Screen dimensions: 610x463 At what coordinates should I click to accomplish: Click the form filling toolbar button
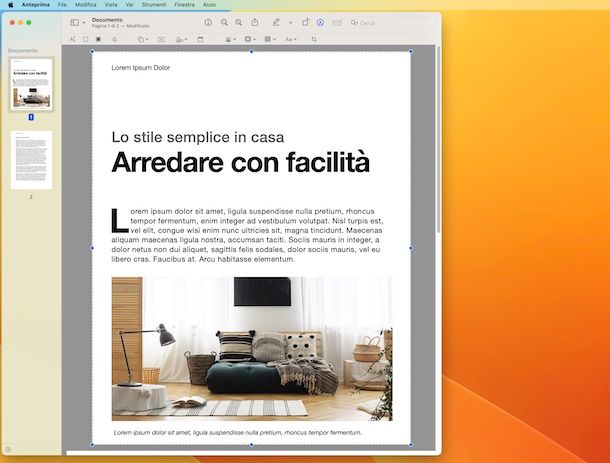[x=337, y=23]
